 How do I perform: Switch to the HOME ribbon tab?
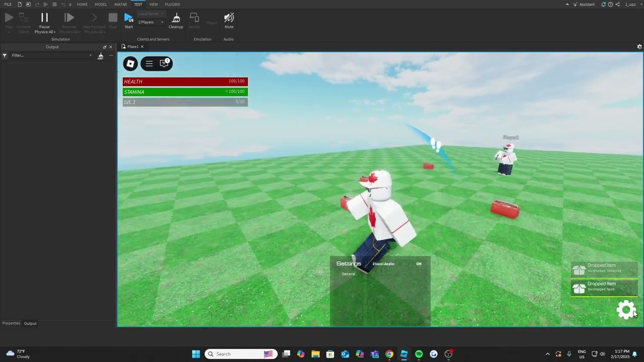pos(82,5)
